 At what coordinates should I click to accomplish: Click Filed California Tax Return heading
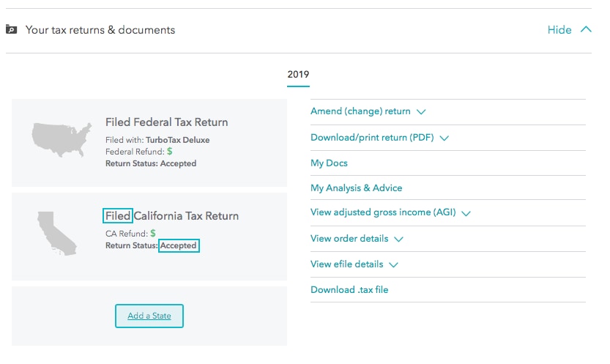point(171,216)
